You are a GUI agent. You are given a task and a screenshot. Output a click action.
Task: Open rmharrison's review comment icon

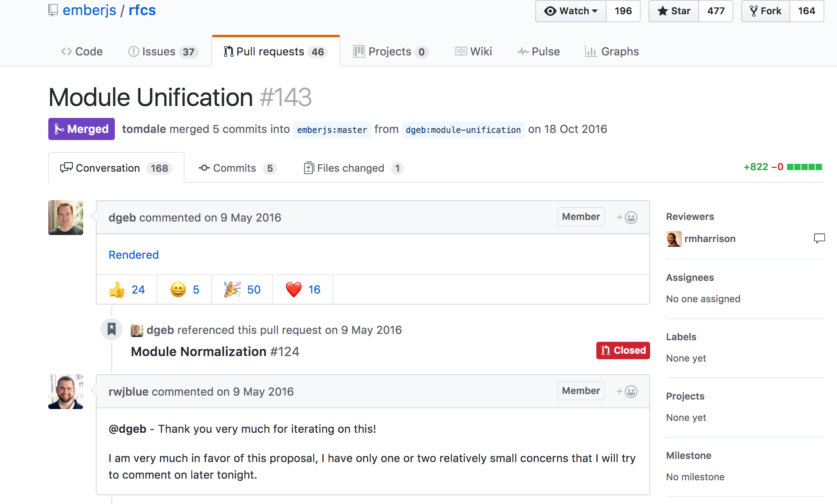[819, 239]
